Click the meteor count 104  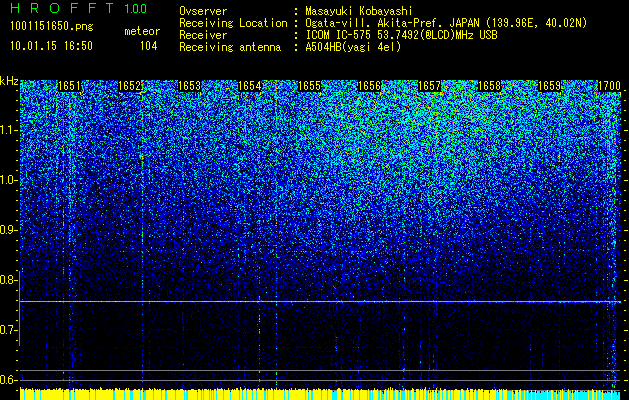148,46
